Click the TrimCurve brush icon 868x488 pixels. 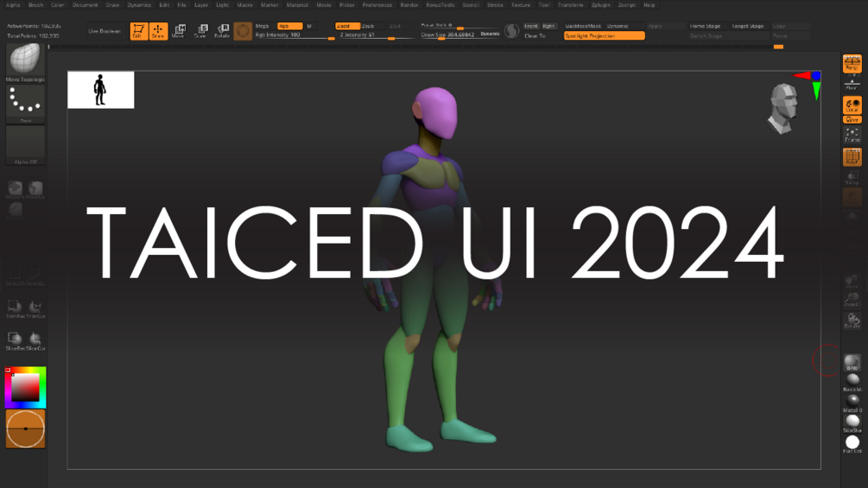35,308
